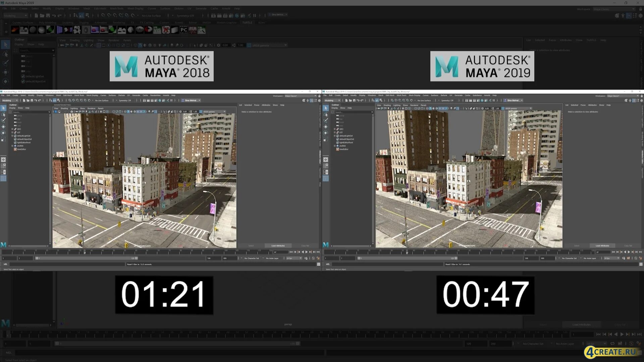Toggle Pause Render in Maya 2018 window
This screenshot has height=362, width=644.
pos(171,100)
